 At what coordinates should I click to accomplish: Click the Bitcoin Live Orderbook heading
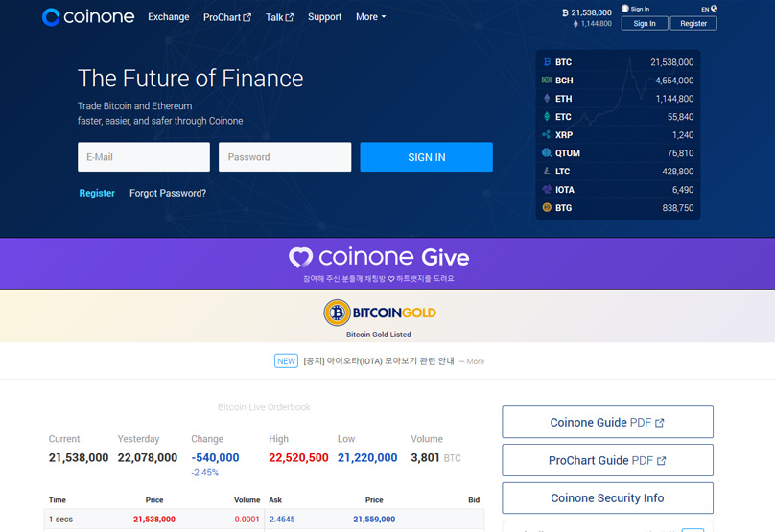point(264,407)
